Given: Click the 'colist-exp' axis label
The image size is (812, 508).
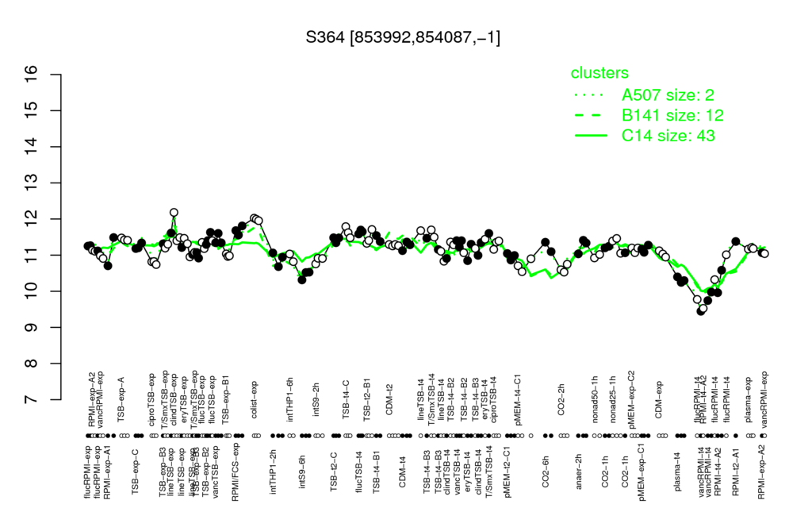Looking at the screenshot, I should pos(255,400).
